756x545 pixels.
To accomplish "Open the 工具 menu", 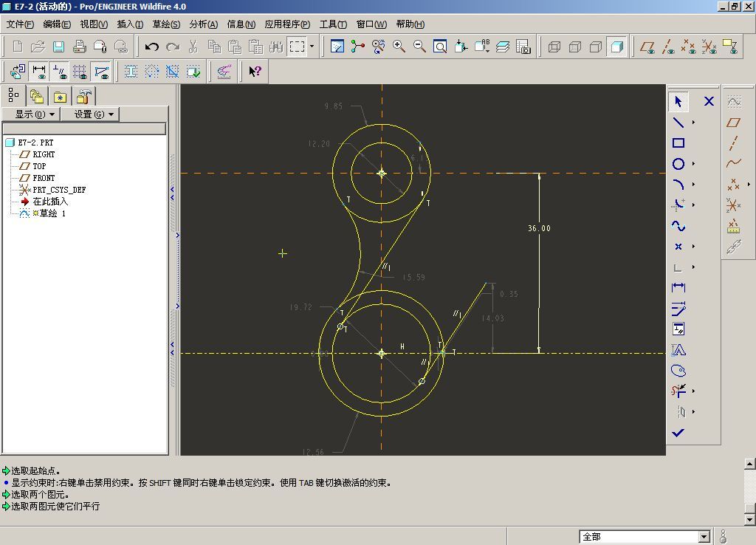I will [x=333, y=24].
